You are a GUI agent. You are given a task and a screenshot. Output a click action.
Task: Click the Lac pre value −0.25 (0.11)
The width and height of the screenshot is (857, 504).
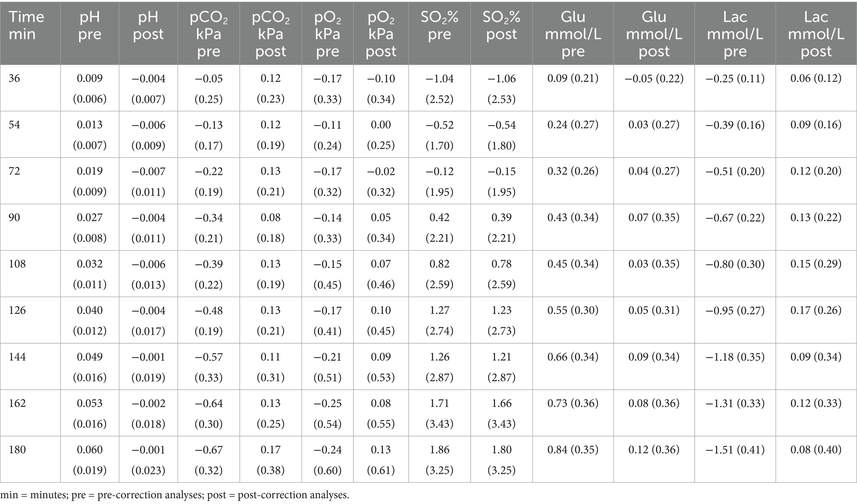click(735, 78)
